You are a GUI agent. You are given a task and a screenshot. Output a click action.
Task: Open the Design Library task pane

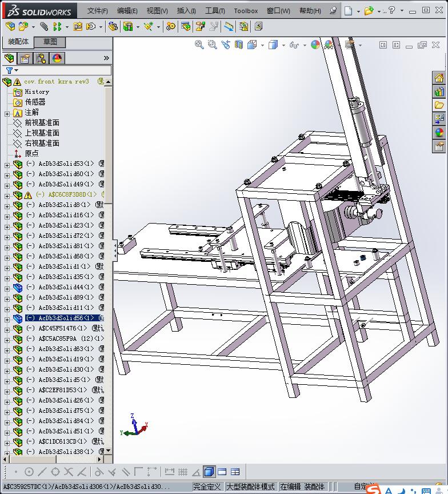click(439, 91)
